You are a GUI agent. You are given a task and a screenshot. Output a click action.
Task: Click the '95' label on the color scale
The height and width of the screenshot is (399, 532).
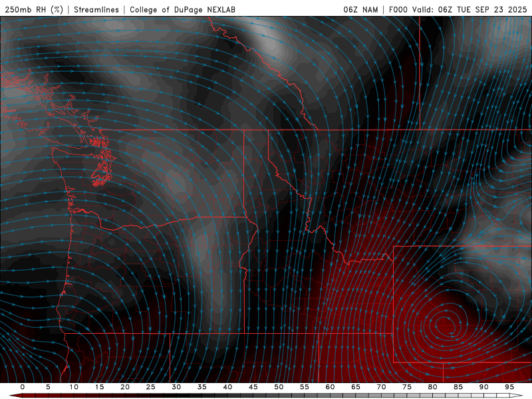(509, 387)
